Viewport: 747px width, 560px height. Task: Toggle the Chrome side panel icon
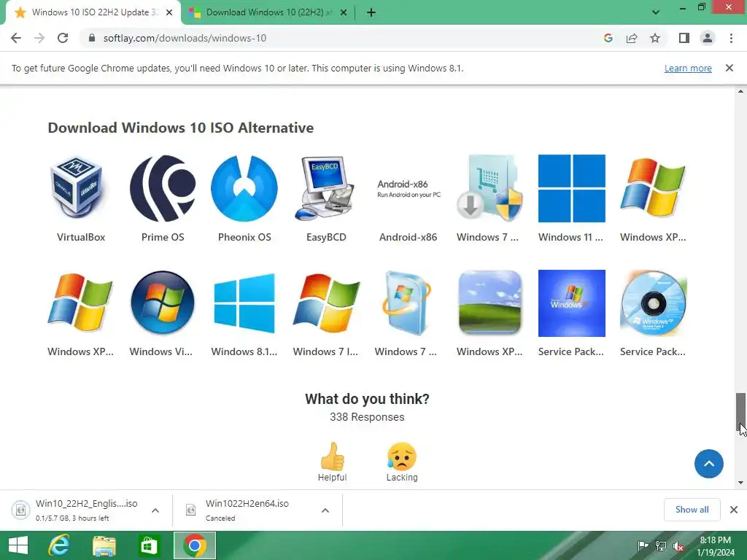coord(684,38)
